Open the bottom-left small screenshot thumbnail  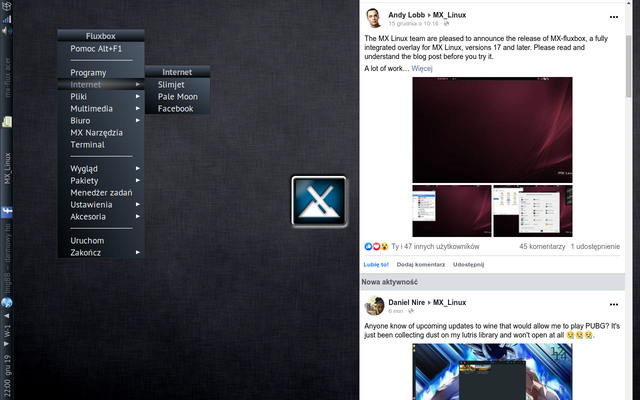tap(452, 211)
